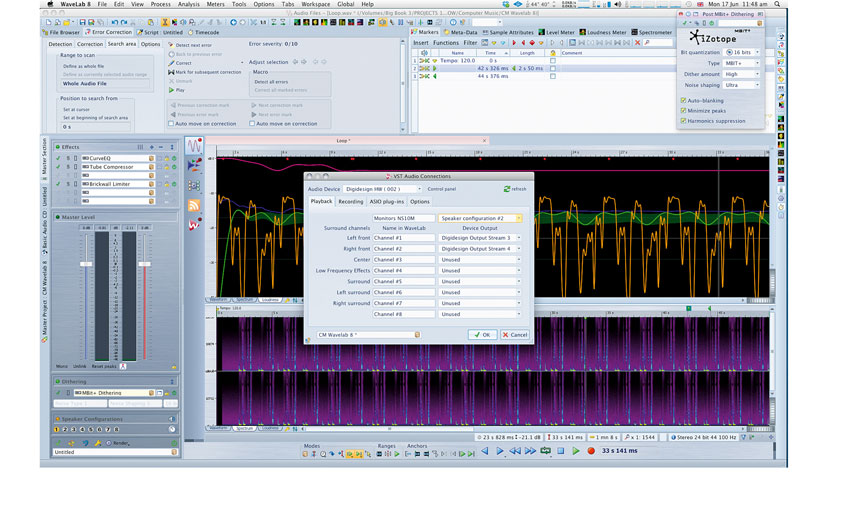Open the Center channel Unused dropdown
The image size is (850, 505).
tap(480, 260)
